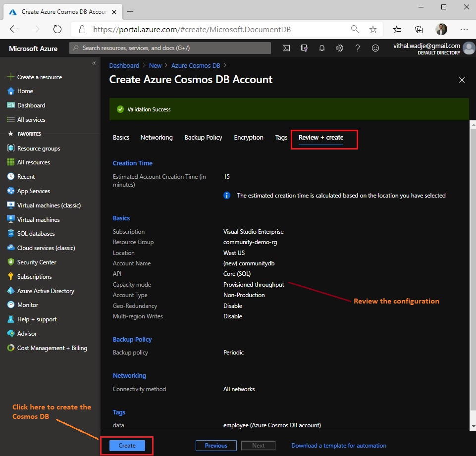Switch to the Basics tab
This screenshot has height=456, width=476.
pyautogui.click(x=121, y=138)
